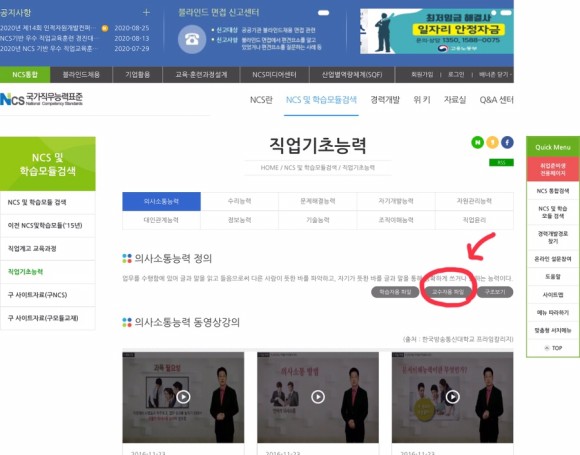Click the 일자리 안정자금 banner image
This screenshot has width=580, height=455.
[x=437, y=31]
